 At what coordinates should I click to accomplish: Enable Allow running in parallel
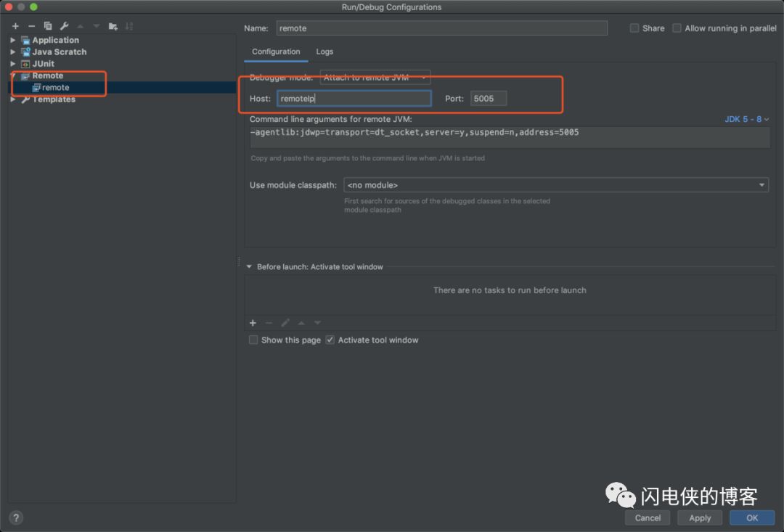click(677, 28)
